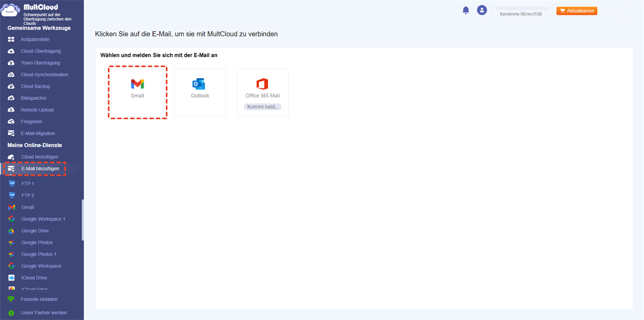Click the Office 365 logo icon
This screenshot has height=320, width=644.
(x=262, y=84)
